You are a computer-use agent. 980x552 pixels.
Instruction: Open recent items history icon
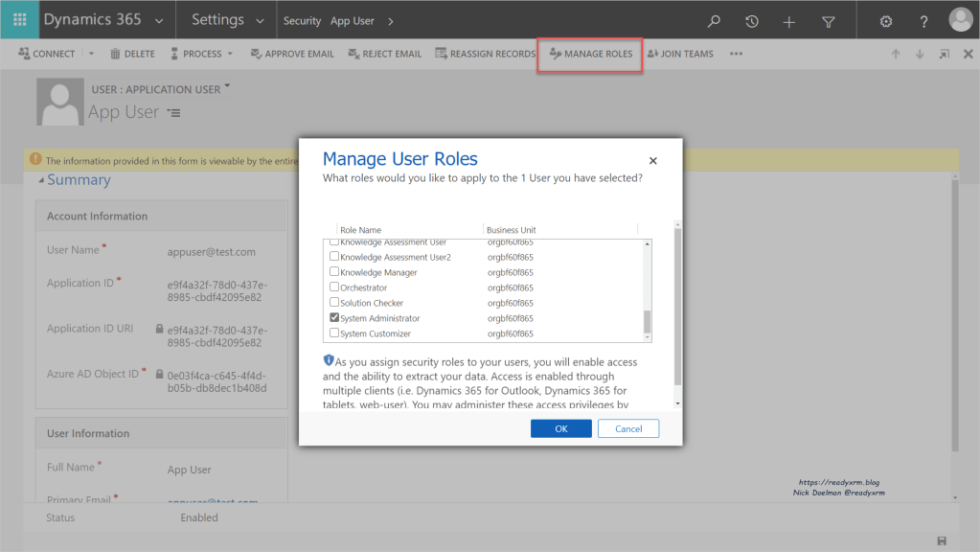(752, 21)
